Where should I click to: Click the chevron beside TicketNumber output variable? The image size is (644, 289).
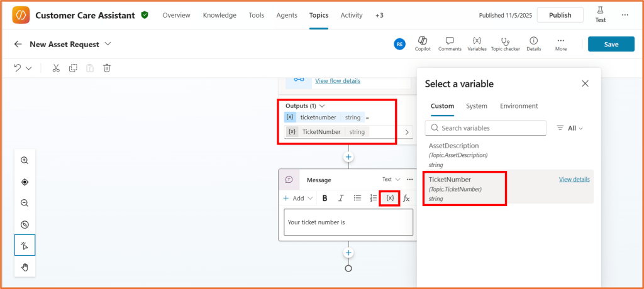(407, 132)
